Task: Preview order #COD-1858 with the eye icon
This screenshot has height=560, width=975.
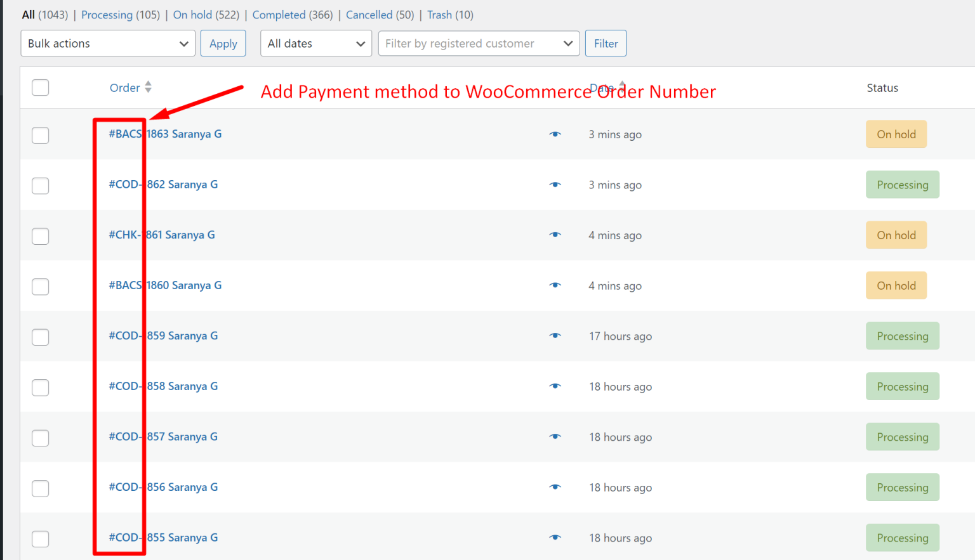Action: [555, 386]
